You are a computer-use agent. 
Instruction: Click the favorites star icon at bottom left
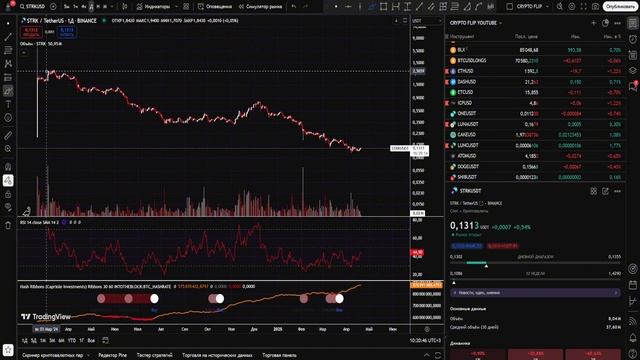click(x=8, y=350)
